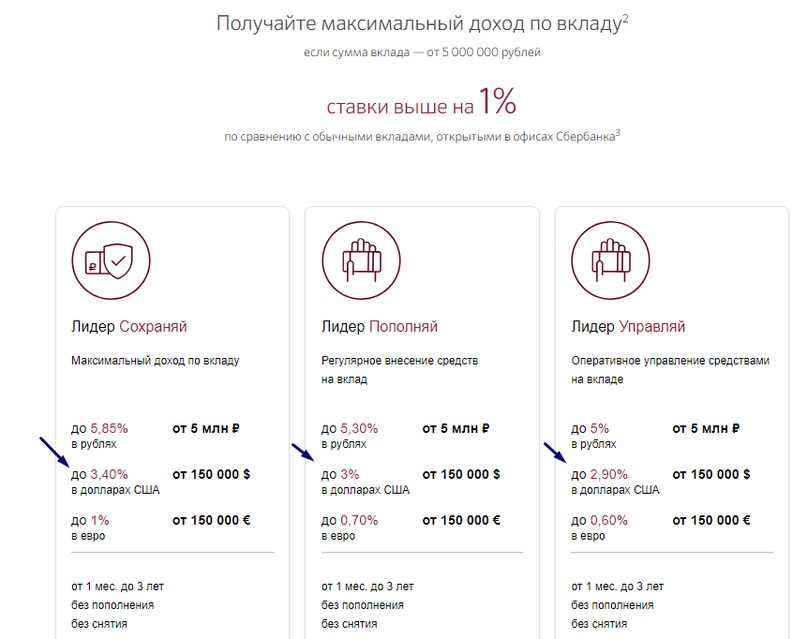
Task: Click 'от 150 000 $' in Лидер Пополняй card
Action: pos(461,474)
